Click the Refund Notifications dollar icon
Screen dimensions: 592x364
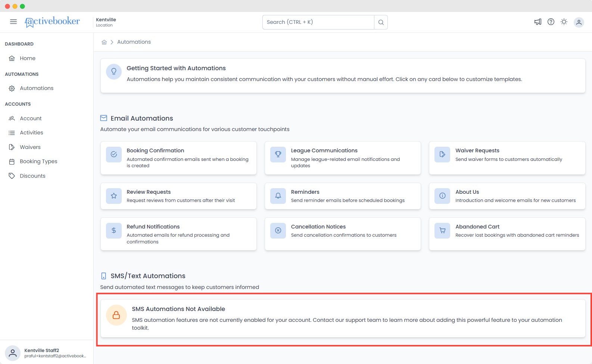pos(114,230)
